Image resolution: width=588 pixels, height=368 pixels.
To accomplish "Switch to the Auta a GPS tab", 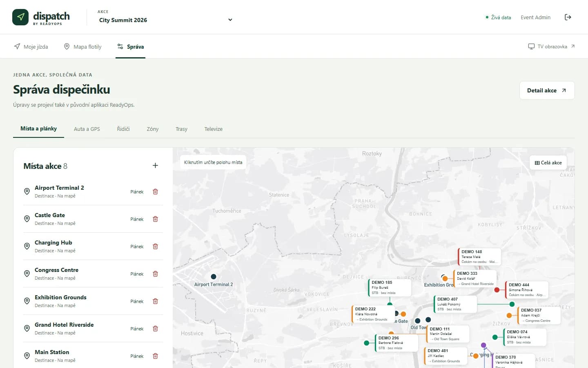I will click(87, 129).
